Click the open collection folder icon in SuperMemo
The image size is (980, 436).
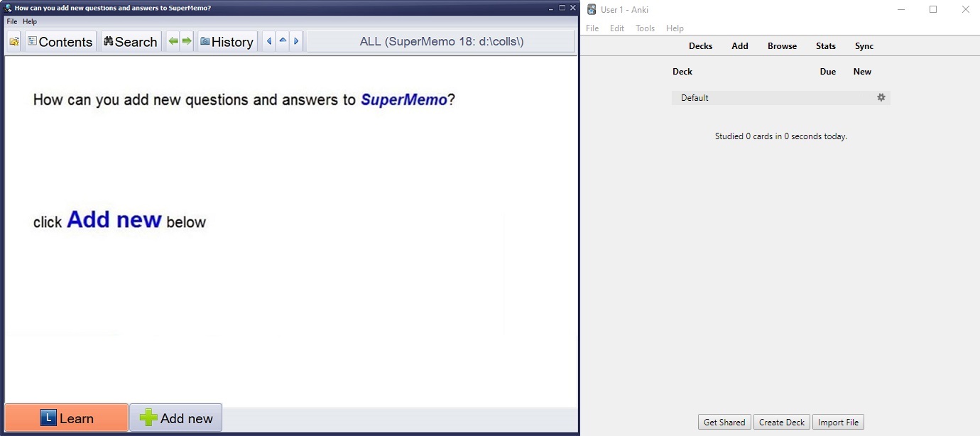click(14, 42)
